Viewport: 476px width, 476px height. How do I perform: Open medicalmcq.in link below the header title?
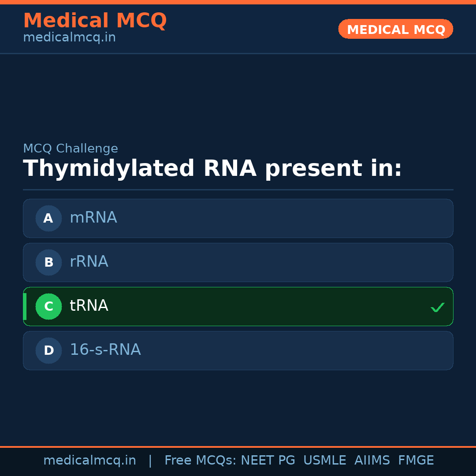click(x=69, y=37)
